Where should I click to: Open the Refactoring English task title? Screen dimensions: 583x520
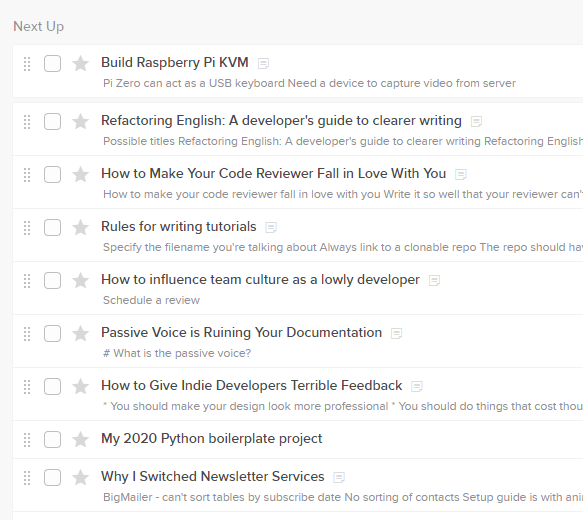(281, 121)
